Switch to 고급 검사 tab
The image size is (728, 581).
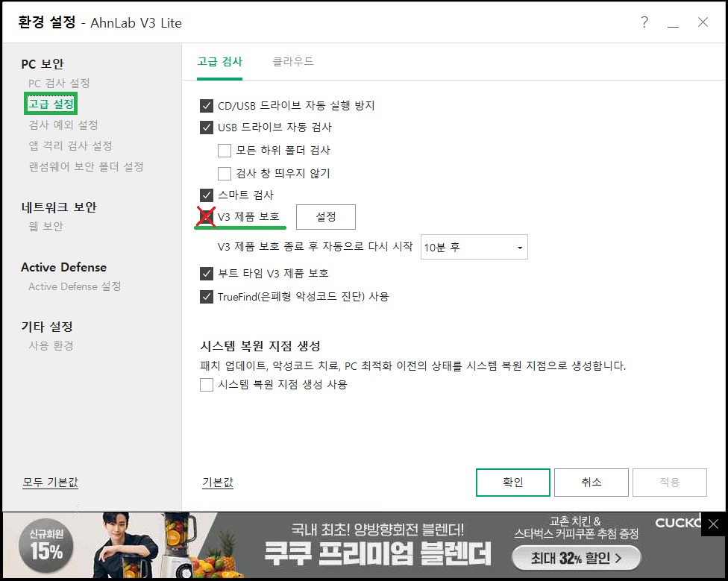(219, 62)
